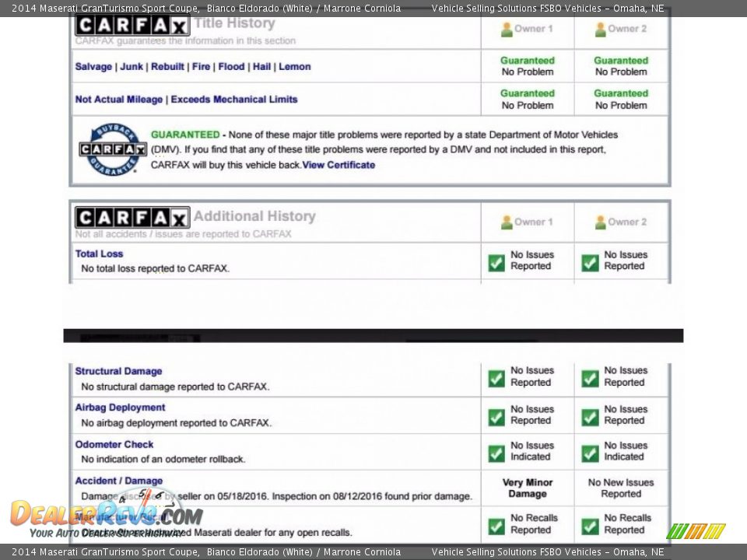The height and width of the screenshot is (560, 747).
Task: Open the Odometer Check link
Action: click(x=114, y=444)
